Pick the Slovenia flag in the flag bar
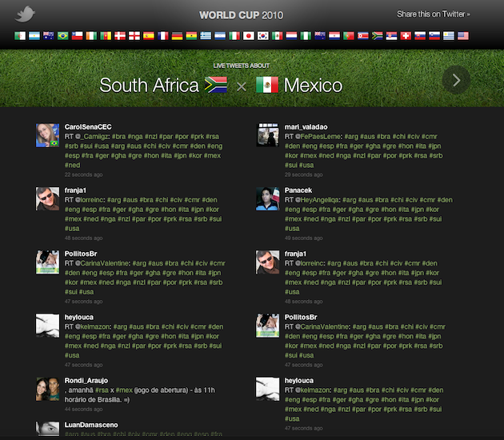Viewport: 504px width, 440px height. 434,36
